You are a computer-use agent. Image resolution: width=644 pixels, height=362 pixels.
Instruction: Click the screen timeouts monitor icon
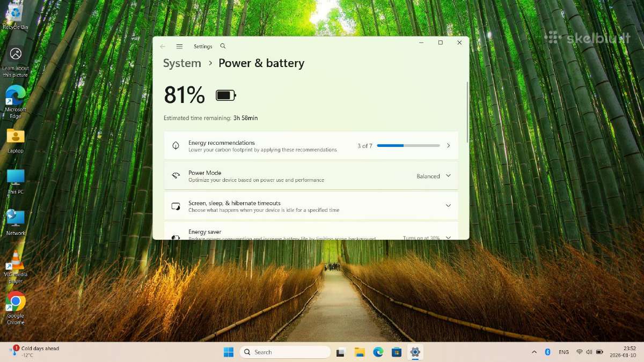pos(175,206)
